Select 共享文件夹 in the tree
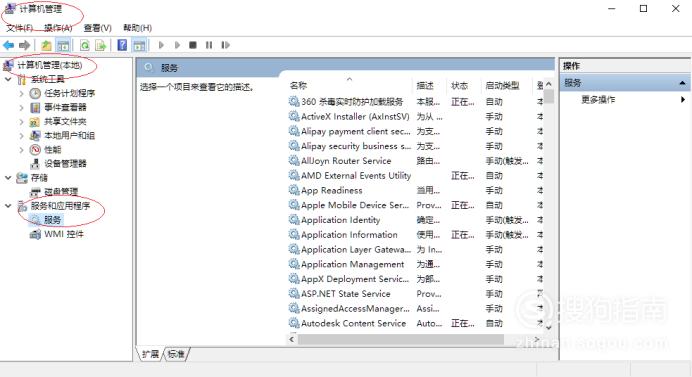692x377 pixels. tap(65, 121)
